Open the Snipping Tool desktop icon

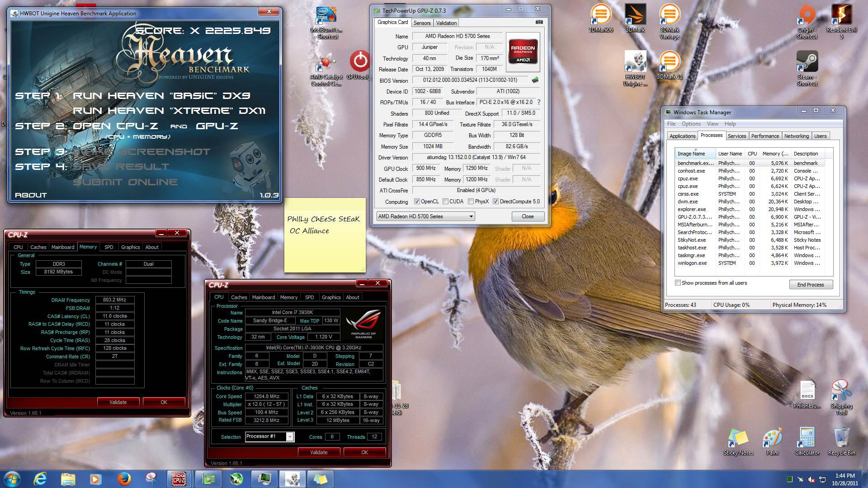click(x=841, y=398)
